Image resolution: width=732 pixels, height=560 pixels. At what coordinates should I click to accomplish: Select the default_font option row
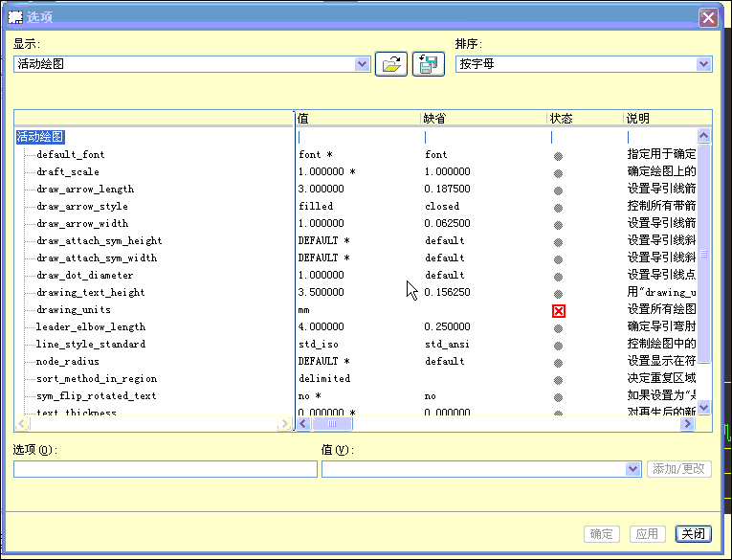[71, 154]
